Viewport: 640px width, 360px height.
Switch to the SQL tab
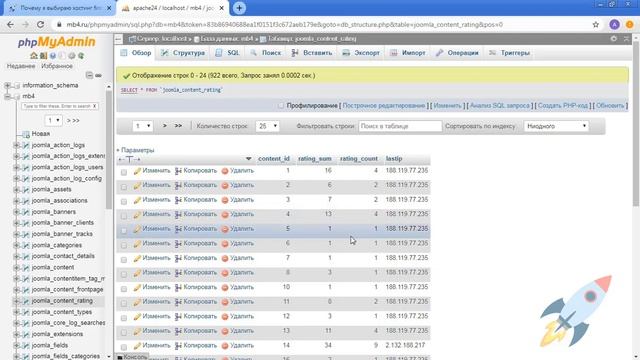coord(228,53)
